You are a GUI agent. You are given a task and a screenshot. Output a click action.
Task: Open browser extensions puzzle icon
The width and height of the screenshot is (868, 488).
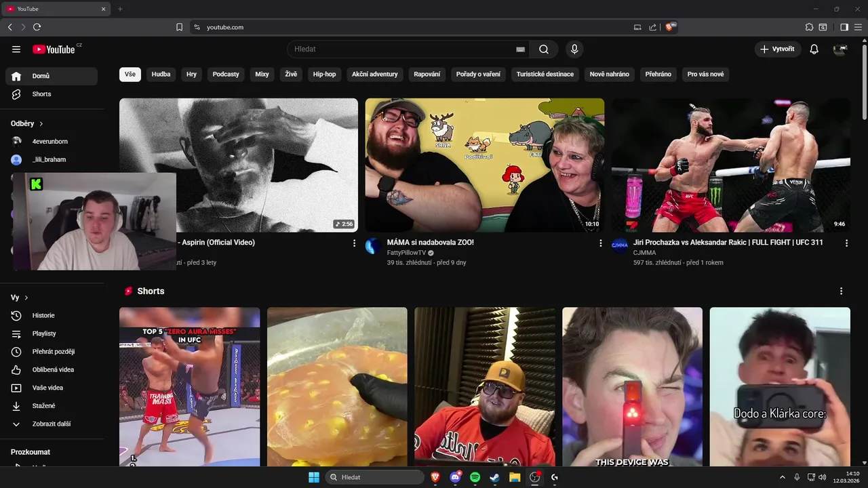coord(809,27)
